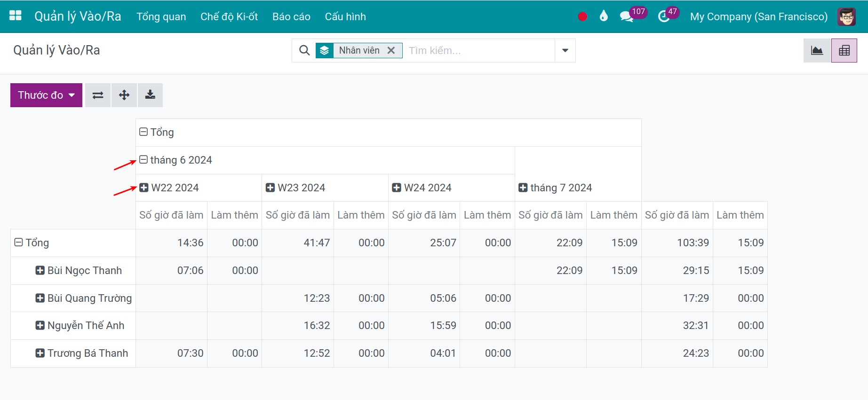Click the search magnifier icon
Screen dimensions: 868x400
coord(304,50)
